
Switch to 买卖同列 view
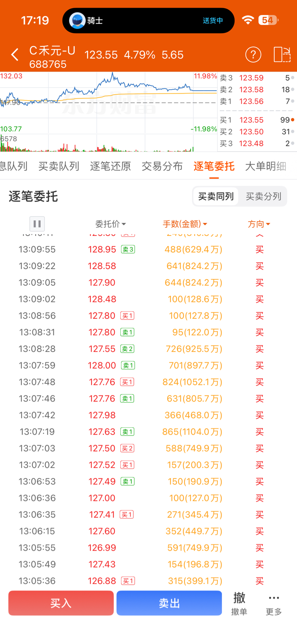tap(216, 196)
